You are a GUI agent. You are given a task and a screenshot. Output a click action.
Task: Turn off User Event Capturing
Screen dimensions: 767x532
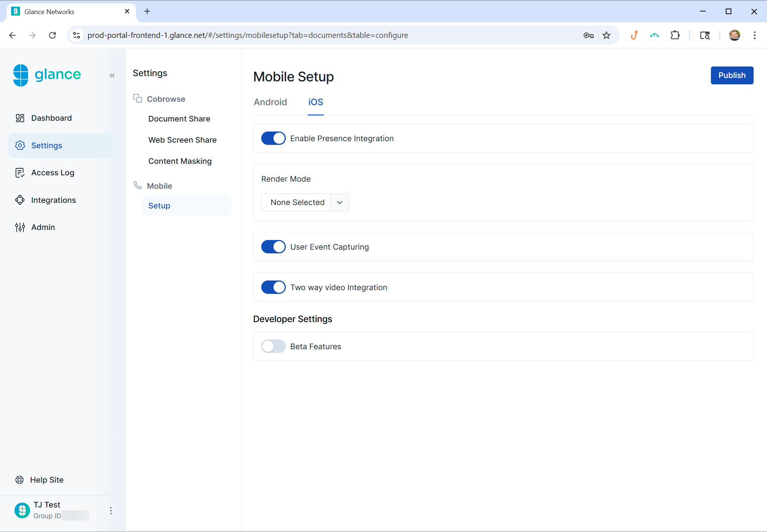click(273, 247)
